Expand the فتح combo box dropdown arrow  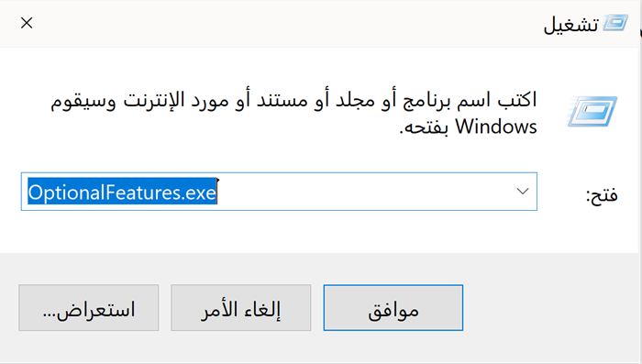[523, 192]
